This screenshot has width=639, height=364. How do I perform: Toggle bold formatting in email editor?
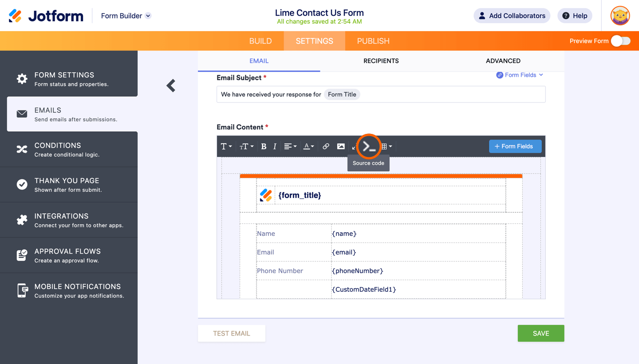pos(264,146)
